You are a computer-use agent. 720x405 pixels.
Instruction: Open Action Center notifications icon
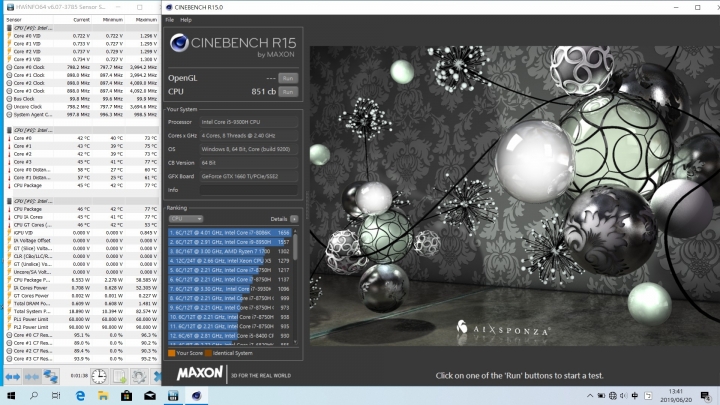coord(705,395)
